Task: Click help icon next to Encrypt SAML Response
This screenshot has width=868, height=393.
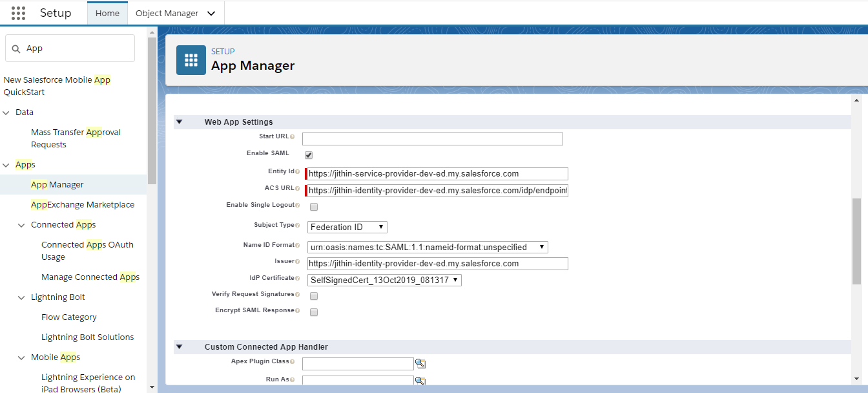Action: point(298,311)
